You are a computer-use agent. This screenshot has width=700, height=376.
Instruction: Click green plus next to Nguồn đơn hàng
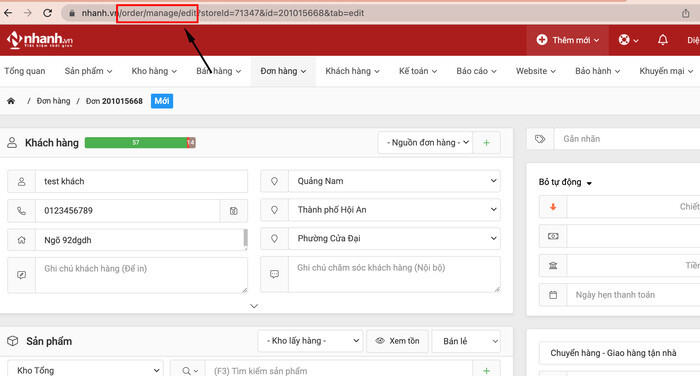pos(486,142)
